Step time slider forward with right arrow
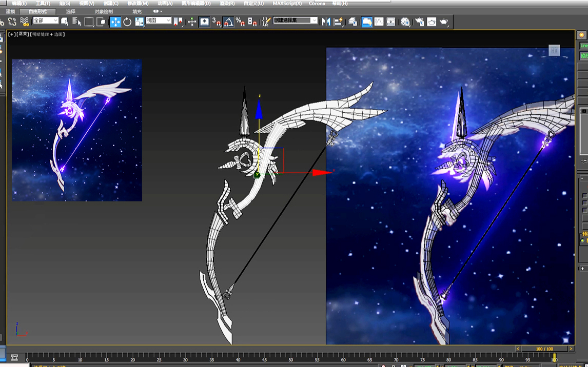 coord(571,349)
